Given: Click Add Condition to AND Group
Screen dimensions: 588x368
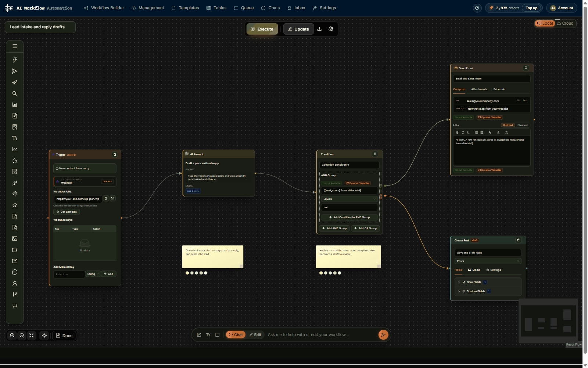Looking at the screenshot, I should coord(349,217).
